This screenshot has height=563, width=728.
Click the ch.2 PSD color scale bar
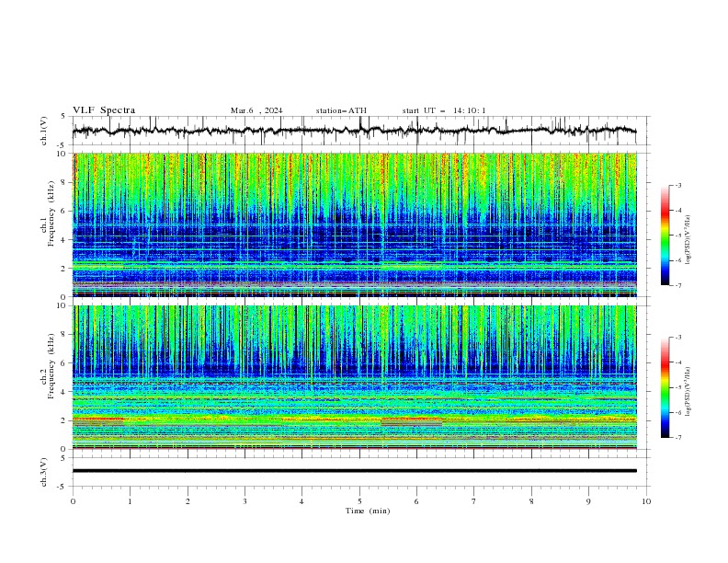coord(665,387)
